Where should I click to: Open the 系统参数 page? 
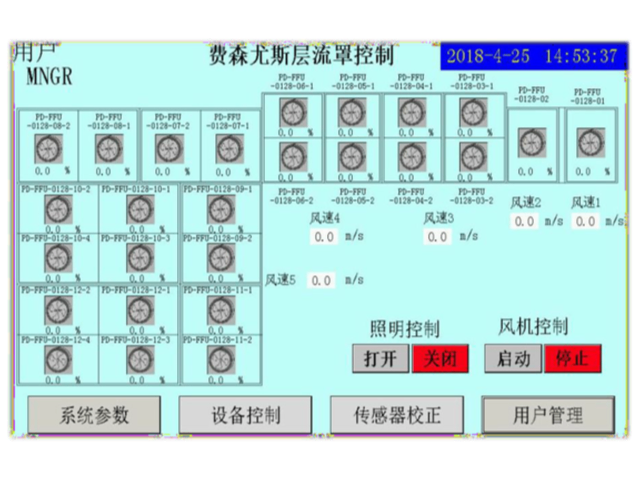[x=94, y=415]
